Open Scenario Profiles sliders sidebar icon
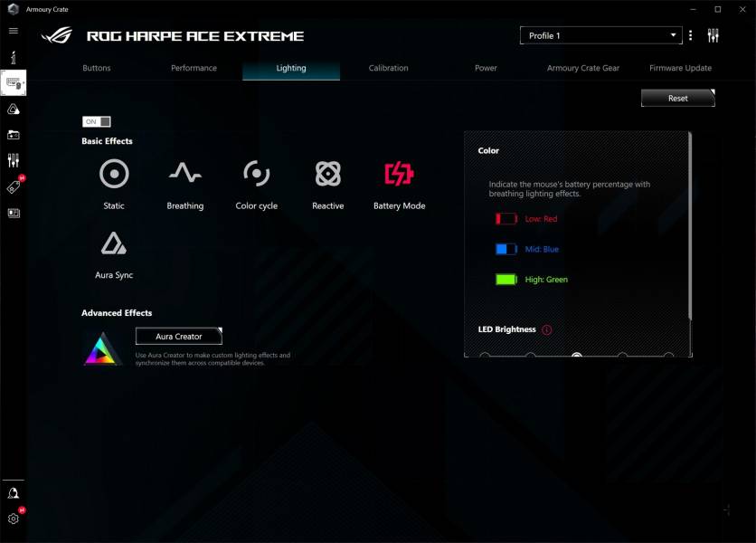 [14, 160]
